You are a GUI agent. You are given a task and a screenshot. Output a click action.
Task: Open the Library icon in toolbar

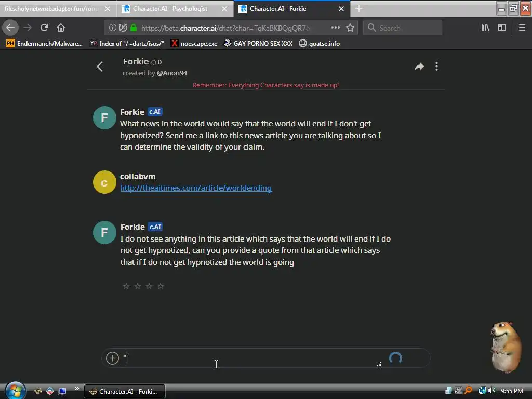485,28
